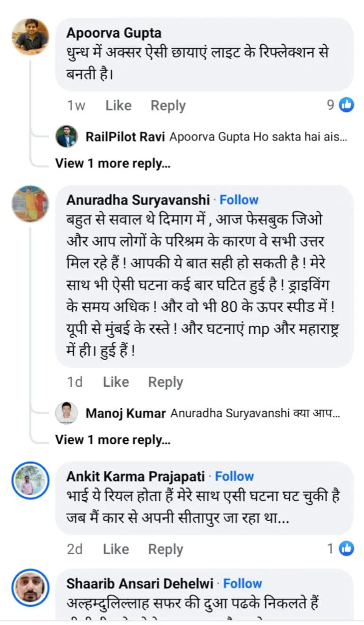Follow Ankit Karma Prajapati
364x625 pixels.
[x=234, y=476]
